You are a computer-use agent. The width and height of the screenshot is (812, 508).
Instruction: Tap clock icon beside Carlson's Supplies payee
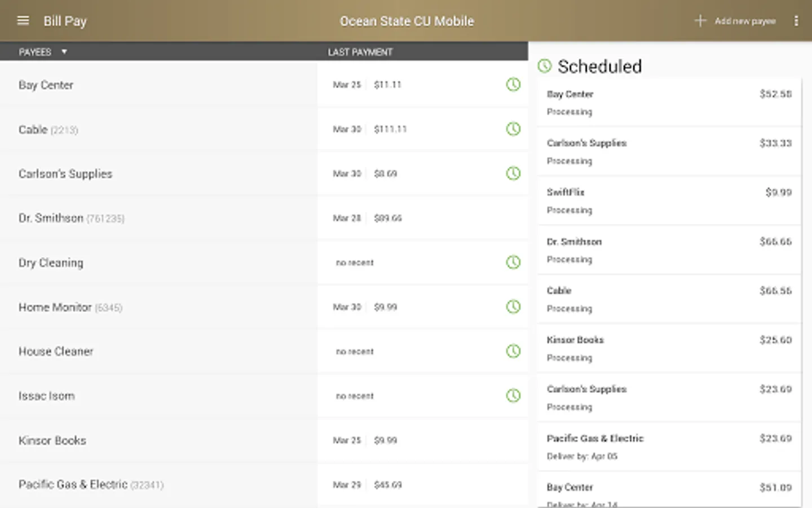513,173
